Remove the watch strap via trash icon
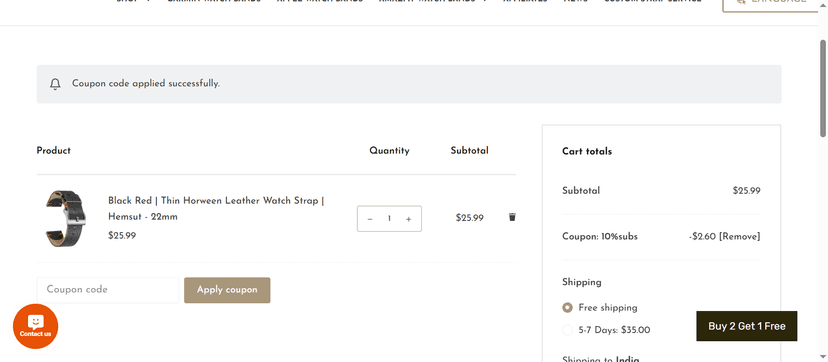The height and width of the screenshot is (362, 828). (x=512, y=217)
